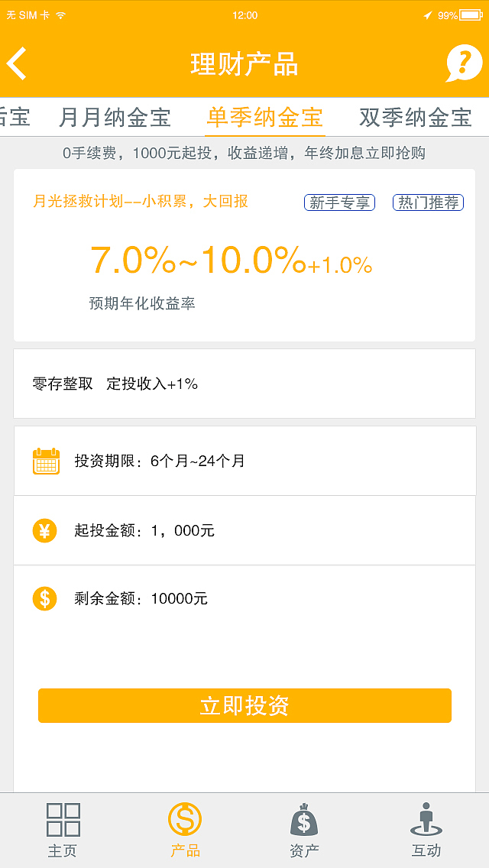Click the promotional banner about 0手续费
Image resolution: width=489 pixels, height=868 pixels.
point(244,154)
